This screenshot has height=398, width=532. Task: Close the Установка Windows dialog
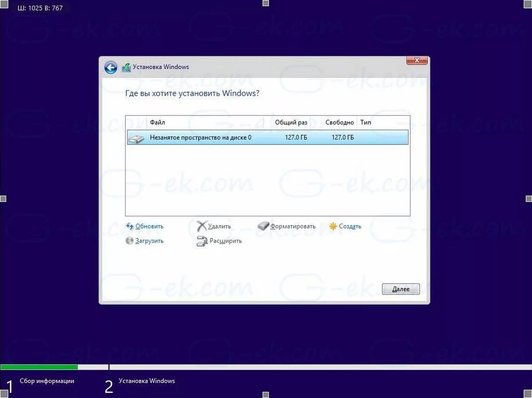[x=417, y=60]
